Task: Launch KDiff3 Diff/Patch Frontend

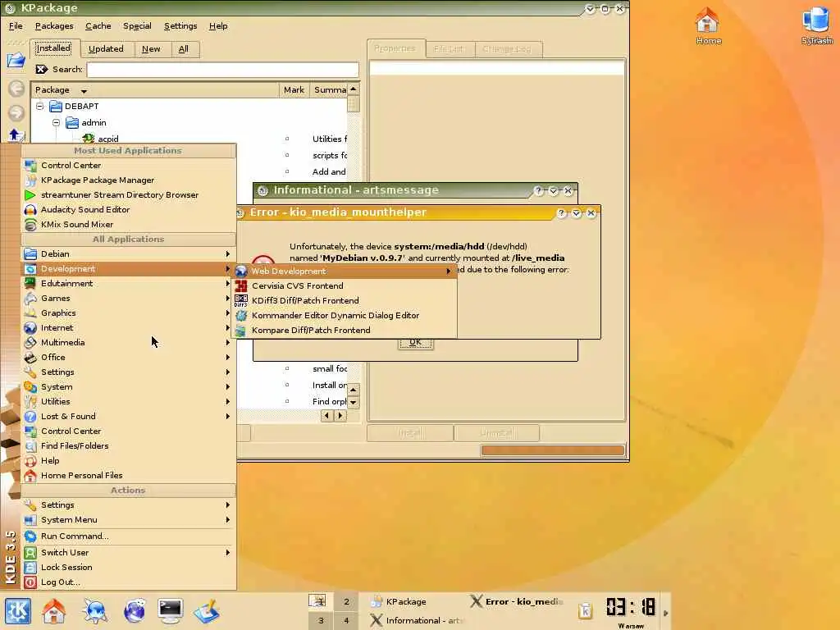Action: 345,300
